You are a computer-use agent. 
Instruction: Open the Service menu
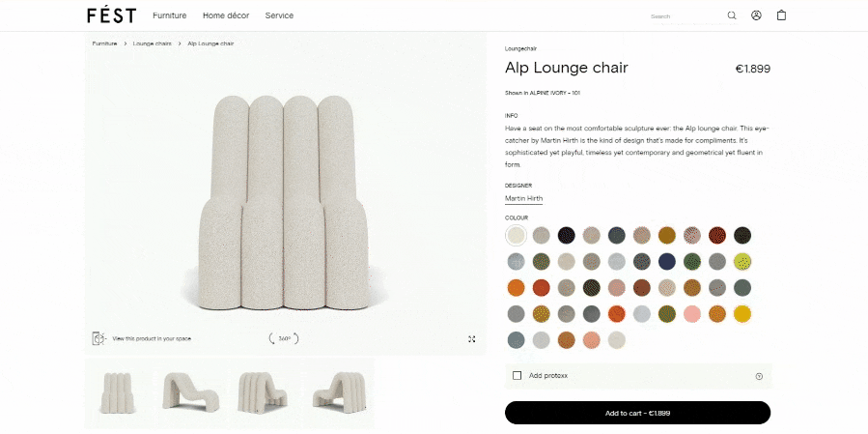[279, 15]
